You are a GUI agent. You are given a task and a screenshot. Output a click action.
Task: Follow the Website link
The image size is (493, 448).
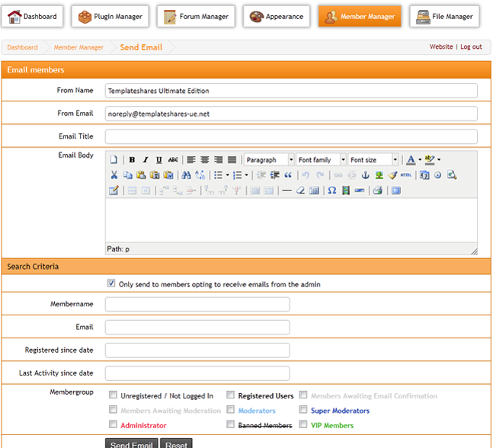pos(441,46)
